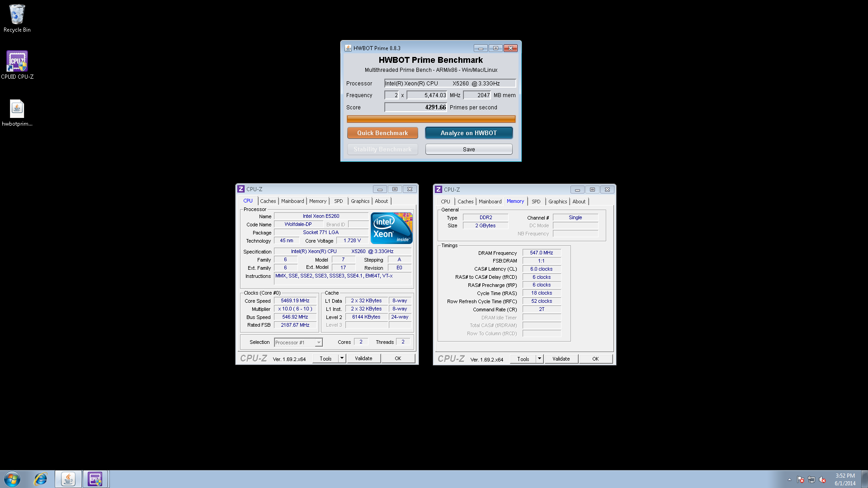Click the orange benchmark progress bar
Viewport: 868px width, 488px height.
pos(431,119)
